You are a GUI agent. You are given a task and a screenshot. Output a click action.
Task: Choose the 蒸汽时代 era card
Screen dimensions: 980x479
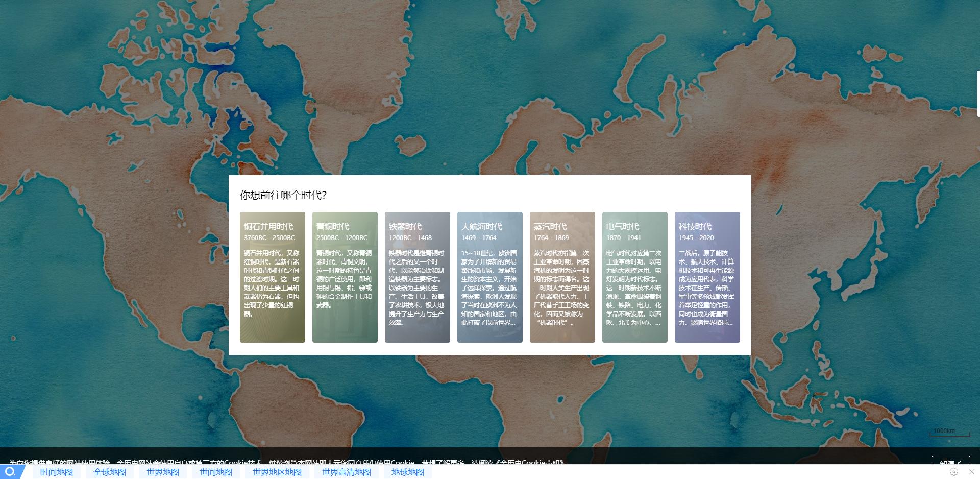point(562,277)
